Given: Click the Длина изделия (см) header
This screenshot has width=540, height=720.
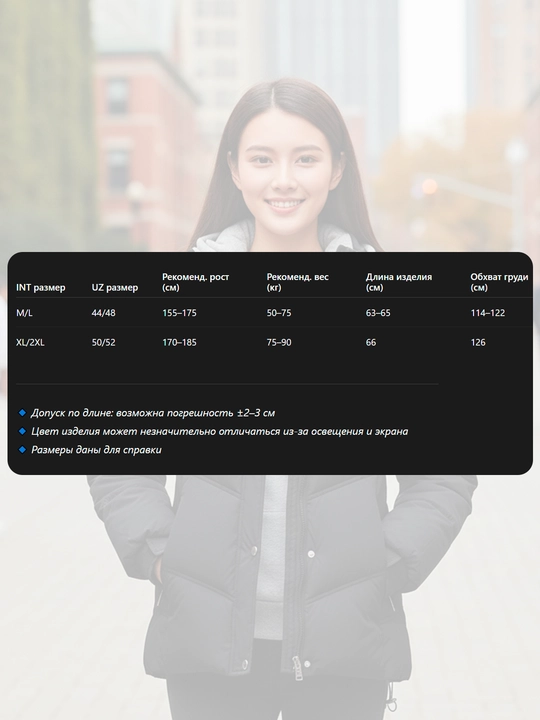Looking at the screenshot, I should 399,282.
